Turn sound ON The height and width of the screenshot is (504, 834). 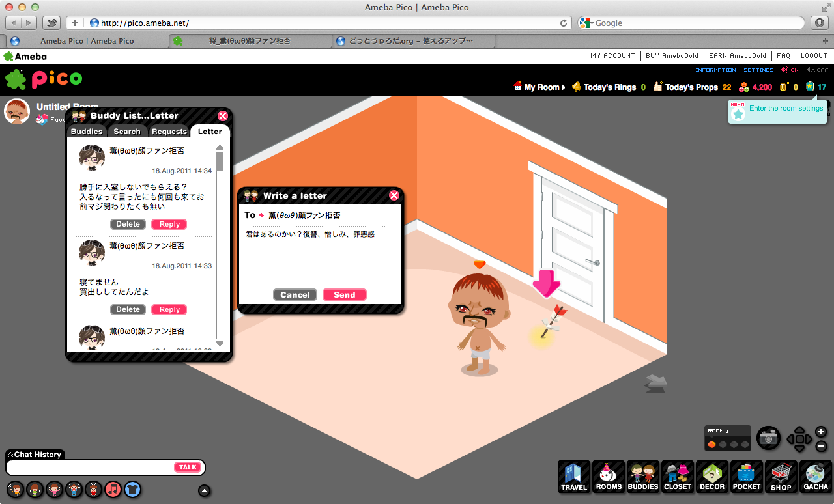pyautogui.click(x=789, y=70)
